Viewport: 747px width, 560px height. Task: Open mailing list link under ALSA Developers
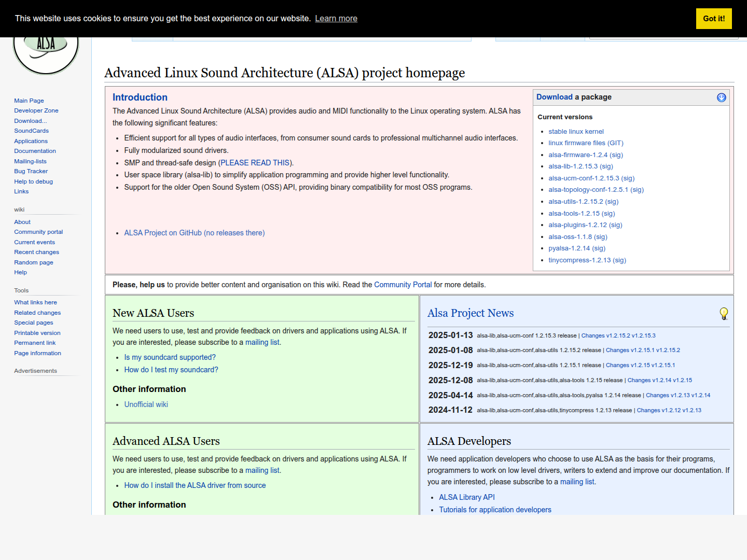[577, 482]
